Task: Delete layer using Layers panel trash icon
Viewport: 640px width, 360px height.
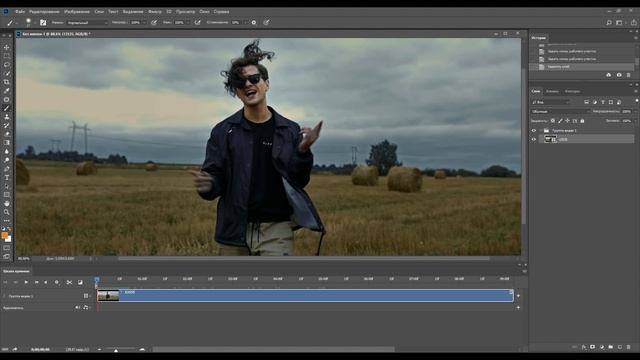Action: [x=629, y=347]
